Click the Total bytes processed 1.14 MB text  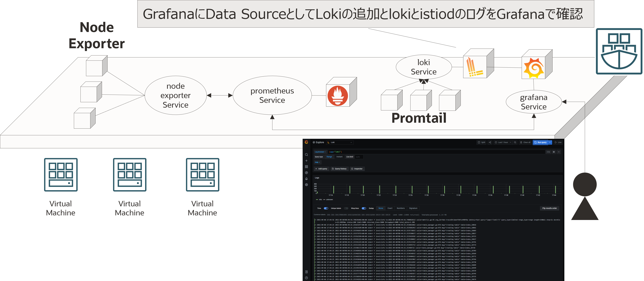[x=434, y=215]
